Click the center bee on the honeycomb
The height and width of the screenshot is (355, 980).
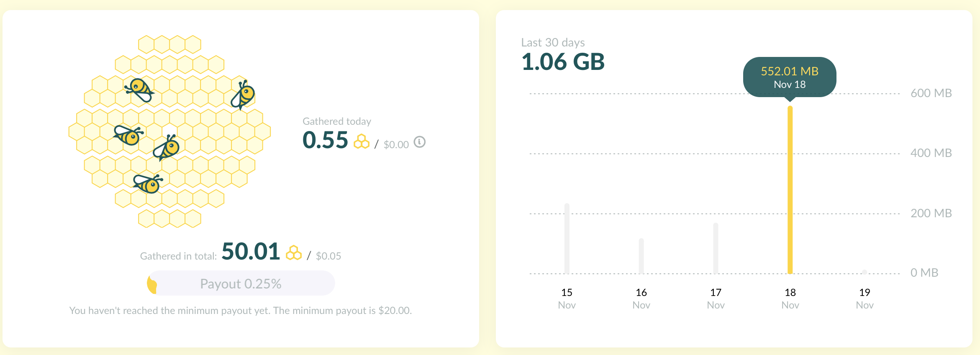167,147
